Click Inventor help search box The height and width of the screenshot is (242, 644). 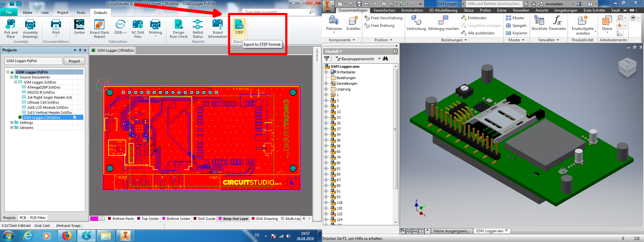pyautogui.click(x=494, y=4)
